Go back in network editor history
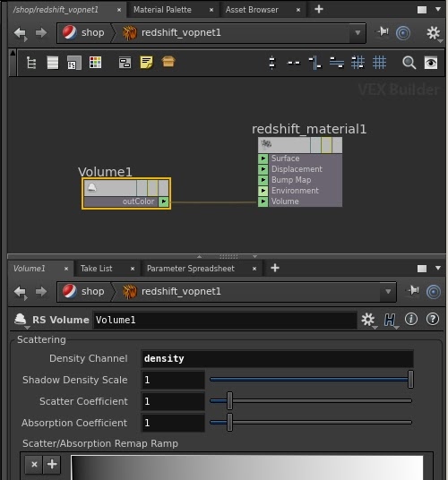Screen dimensions: 448x480 [x=21, y=33]
